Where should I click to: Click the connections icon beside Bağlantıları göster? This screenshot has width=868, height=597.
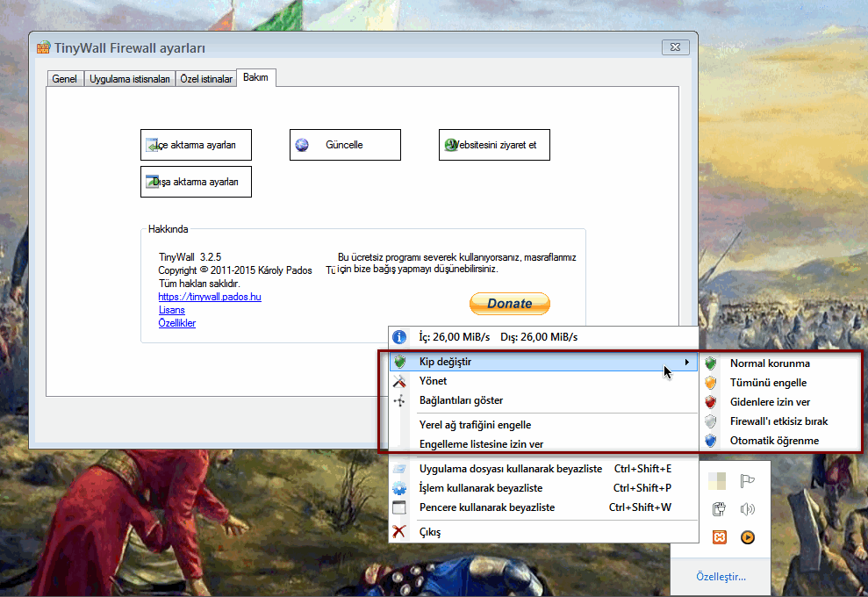399,400
